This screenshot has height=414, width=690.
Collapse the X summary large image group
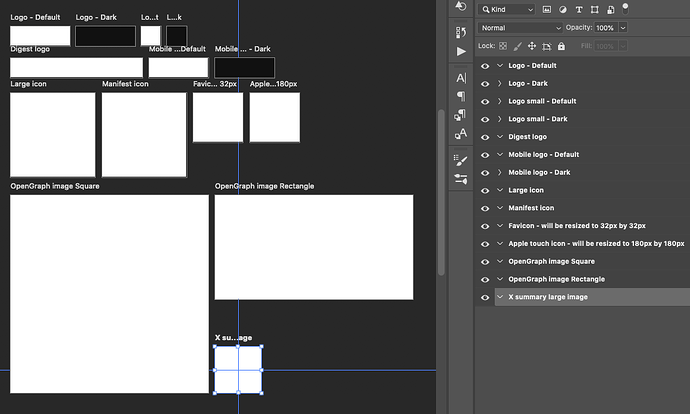coord(500,297)
